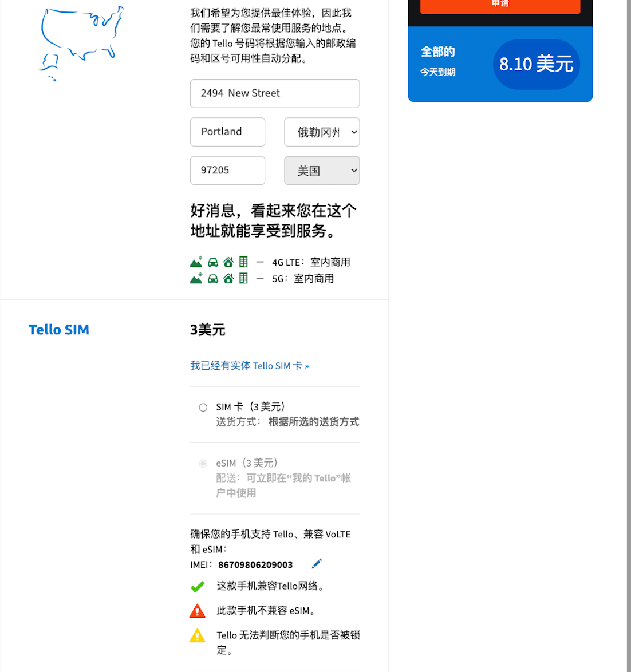The image size is (631, 672).
Task: Click the 8.10 美元 blue balance badge
Action: pyautogui.click(x=536, y=64)
